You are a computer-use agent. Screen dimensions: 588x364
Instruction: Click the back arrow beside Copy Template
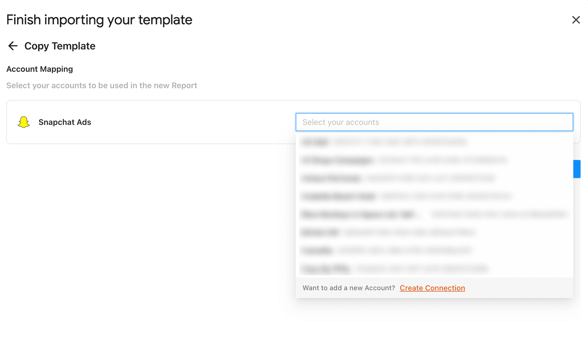13,46
